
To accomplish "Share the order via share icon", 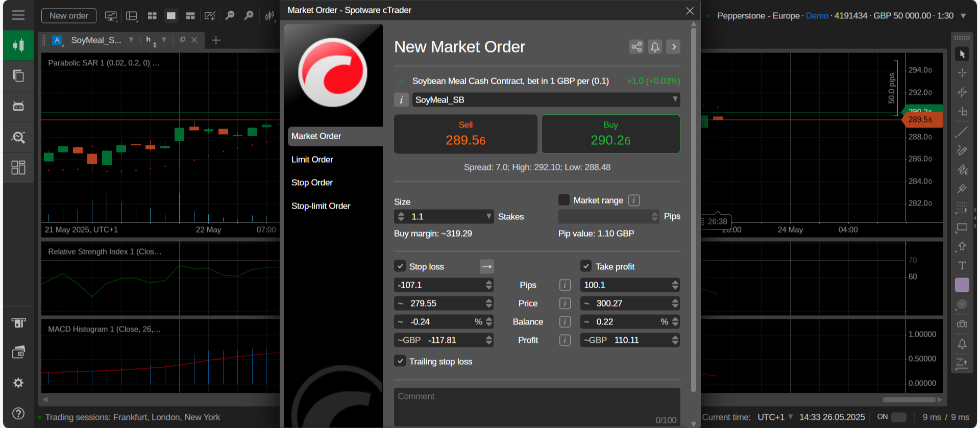I will tap(636, 47).
